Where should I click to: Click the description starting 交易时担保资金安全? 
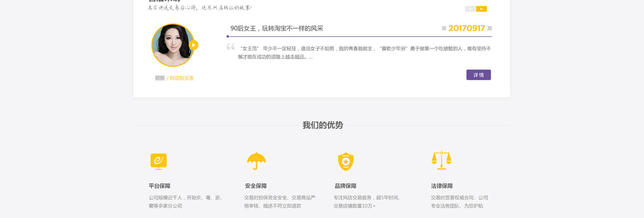coord(280,202)
